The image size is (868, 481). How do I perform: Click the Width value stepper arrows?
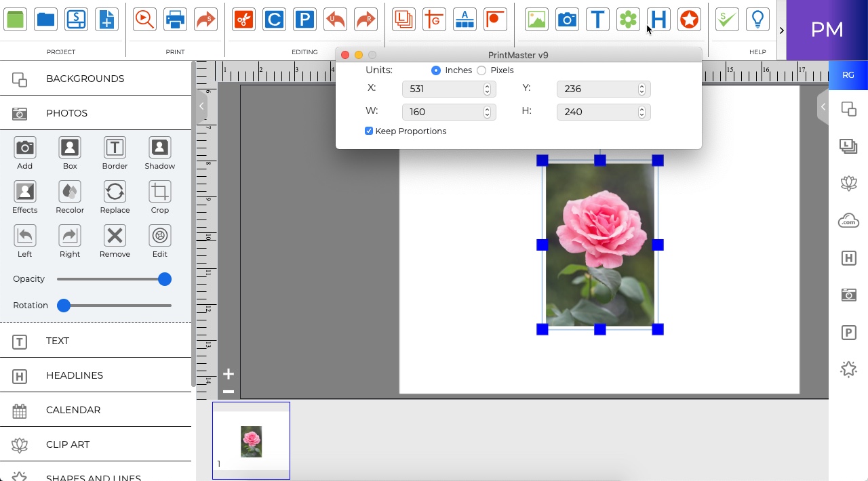[487, 112]
